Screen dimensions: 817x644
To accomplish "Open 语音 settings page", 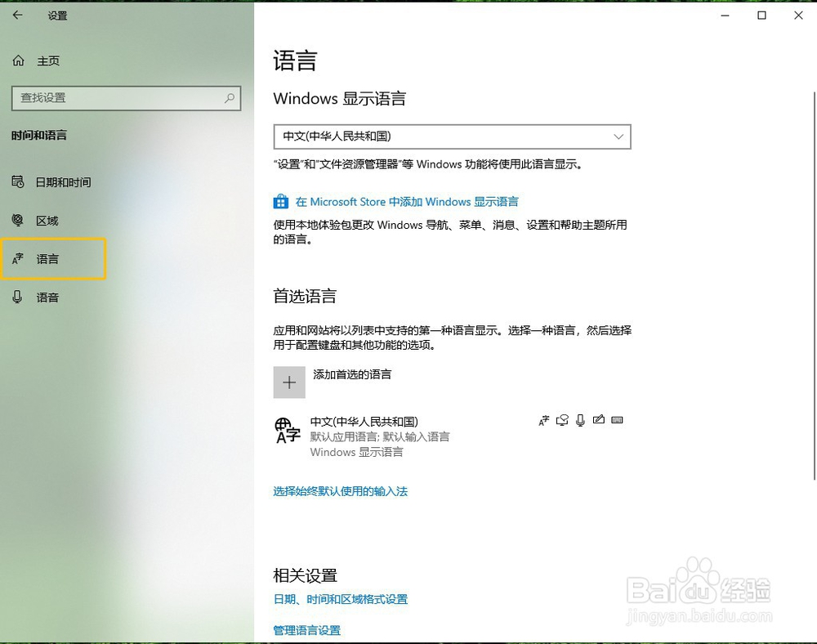I will click(47, 297).
